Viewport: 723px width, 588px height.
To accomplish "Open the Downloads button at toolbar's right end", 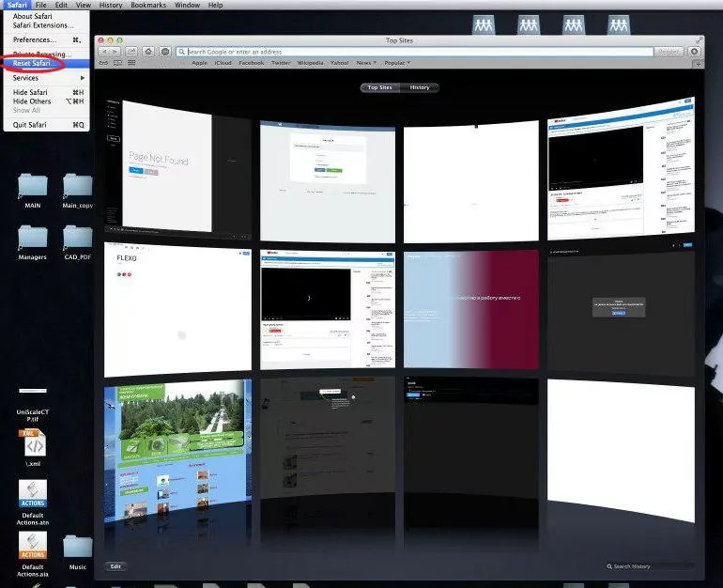I will [x=695, y=52].
